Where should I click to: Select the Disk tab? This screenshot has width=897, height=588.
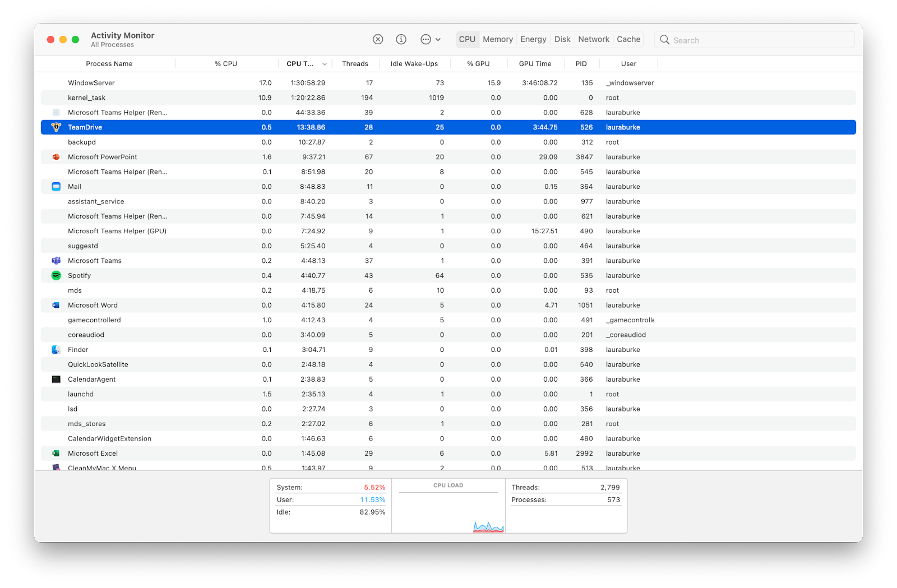562,39
